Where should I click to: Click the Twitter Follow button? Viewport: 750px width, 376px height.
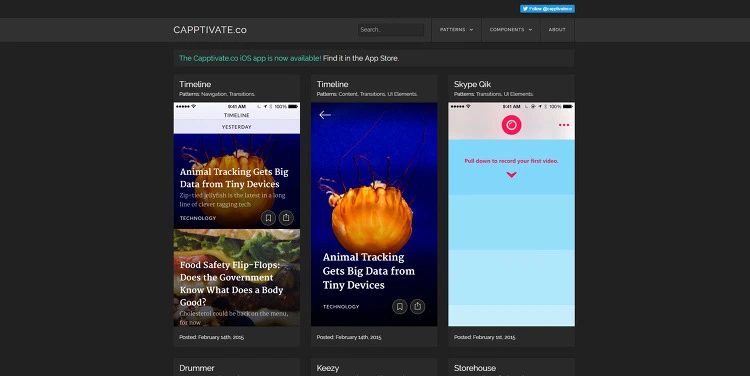click(547, 9)
